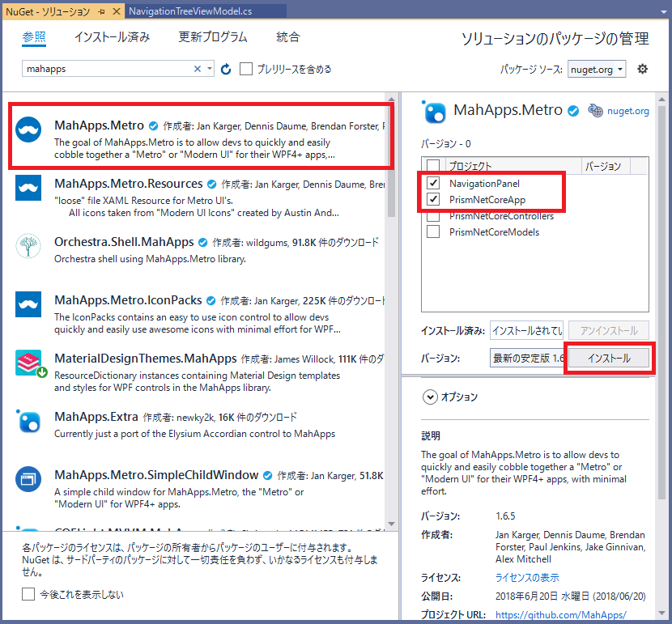Clear the mahapps search text
This screenshot has height=624, width=672.
(197, 69)
